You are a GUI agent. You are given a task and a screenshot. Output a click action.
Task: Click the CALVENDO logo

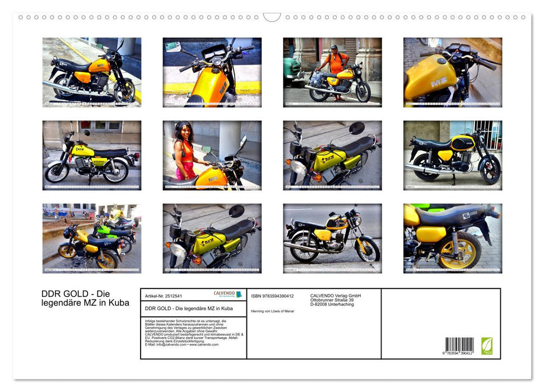pyautogui.click(x=227, y=294)
